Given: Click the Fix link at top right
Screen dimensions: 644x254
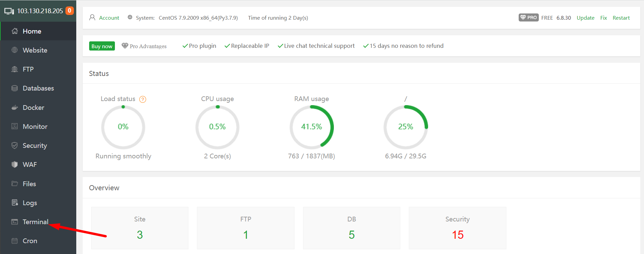Looking at the screenshot, I should pyautogui.click(x=603, y=18).
